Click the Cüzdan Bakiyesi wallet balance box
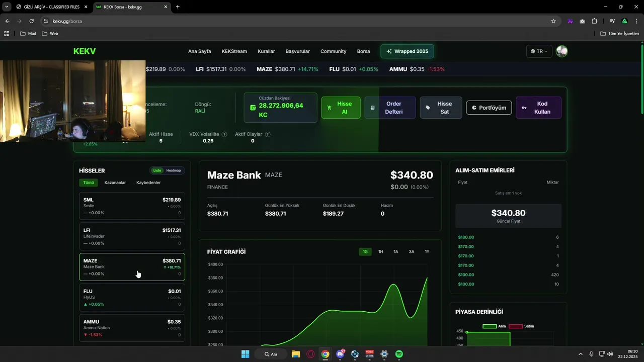Viewport: 644px width, 362px height. pos(280,108)
